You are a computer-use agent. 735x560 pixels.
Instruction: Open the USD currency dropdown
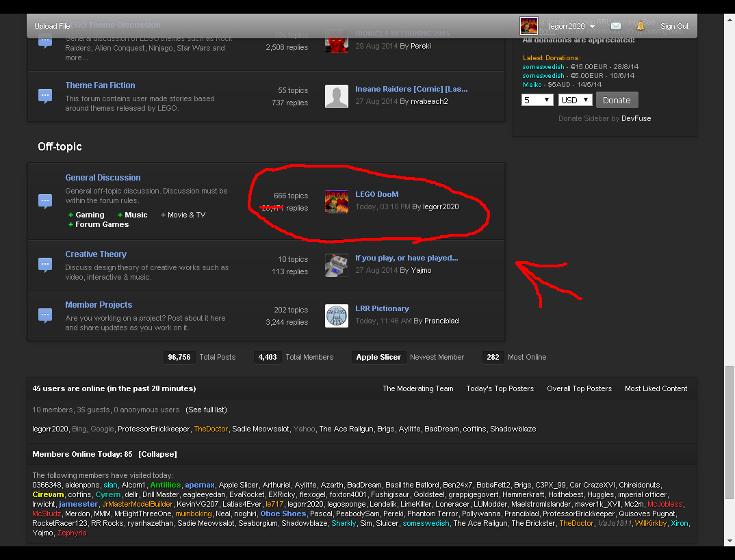tap(575, 100)
